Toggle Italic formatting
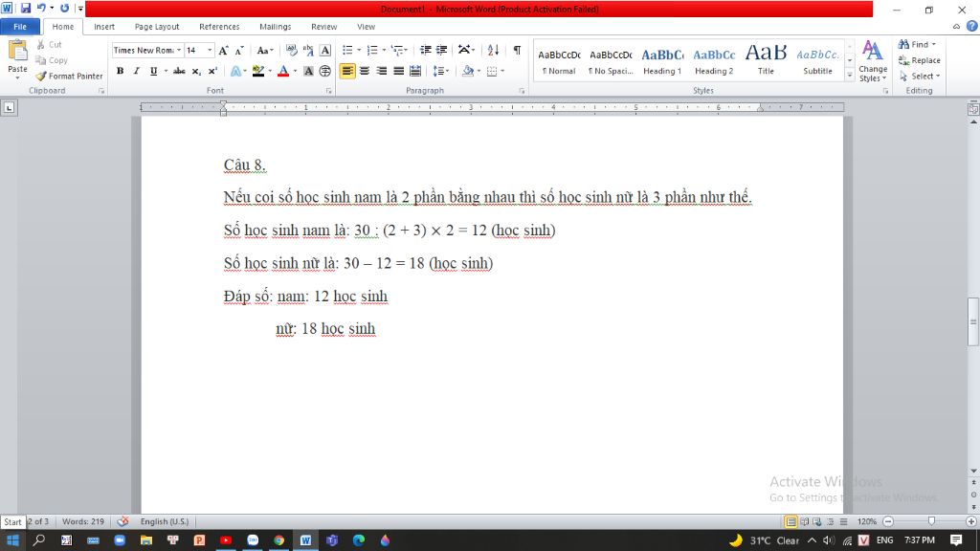 pos(136,71)
